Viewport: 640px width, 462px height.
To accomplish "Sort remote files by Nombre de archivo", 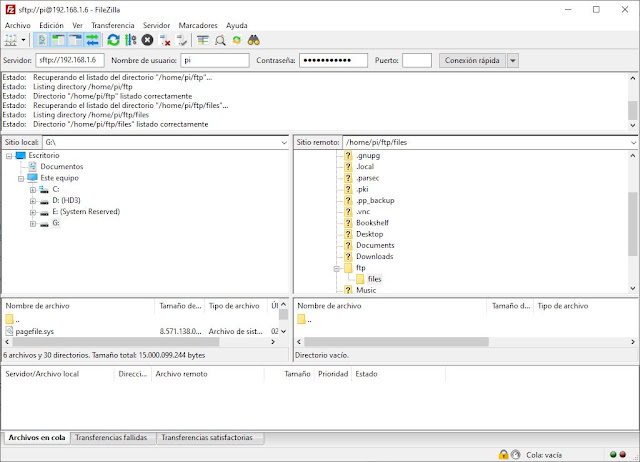I will pos(329,306).
